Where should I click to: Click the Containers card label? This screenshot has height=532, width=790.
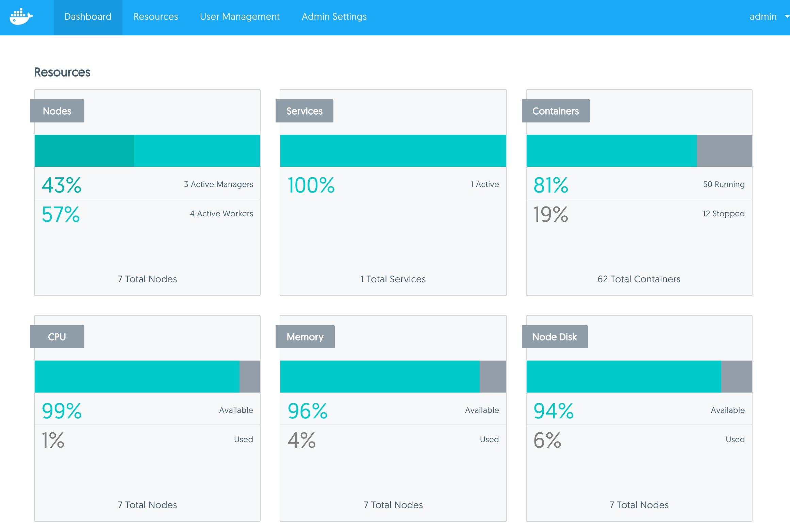[556, 111]
